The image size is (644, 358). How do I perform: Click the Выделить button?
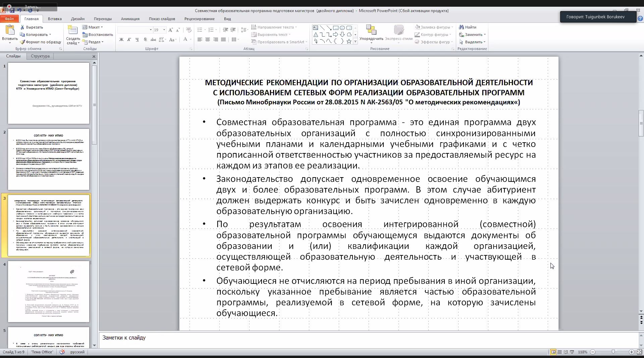472,42
